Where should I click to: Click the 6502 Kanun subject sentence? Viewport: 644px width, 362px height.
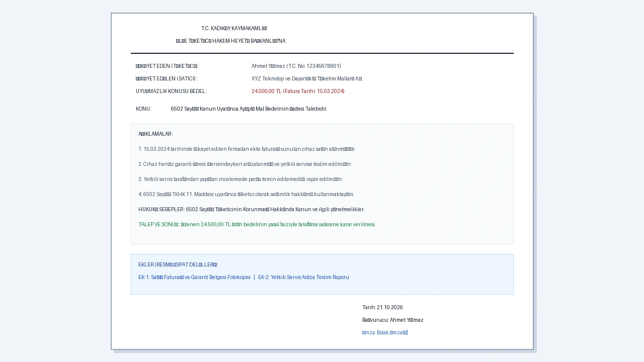[x=249, y=109]
